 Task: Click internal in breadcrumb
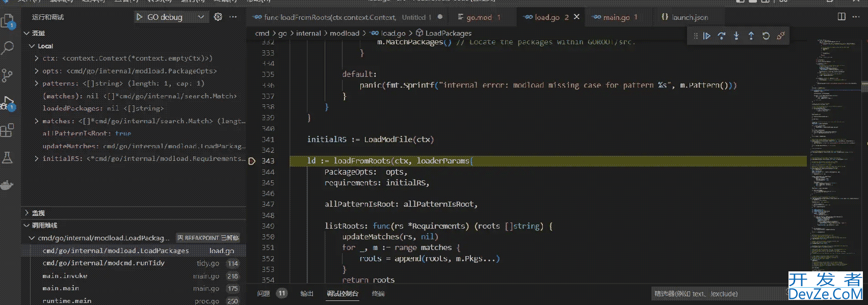[308, 33]
